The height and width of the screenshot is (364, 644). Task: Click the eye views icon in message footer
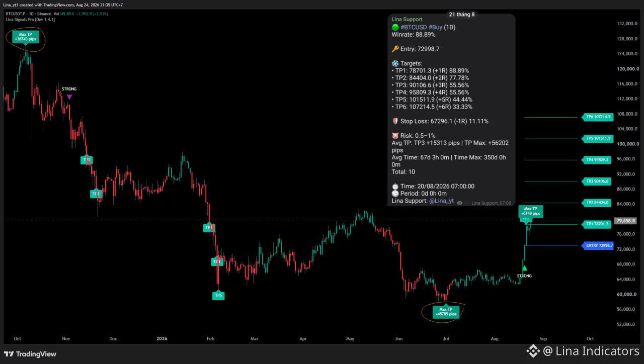[459, 203]
